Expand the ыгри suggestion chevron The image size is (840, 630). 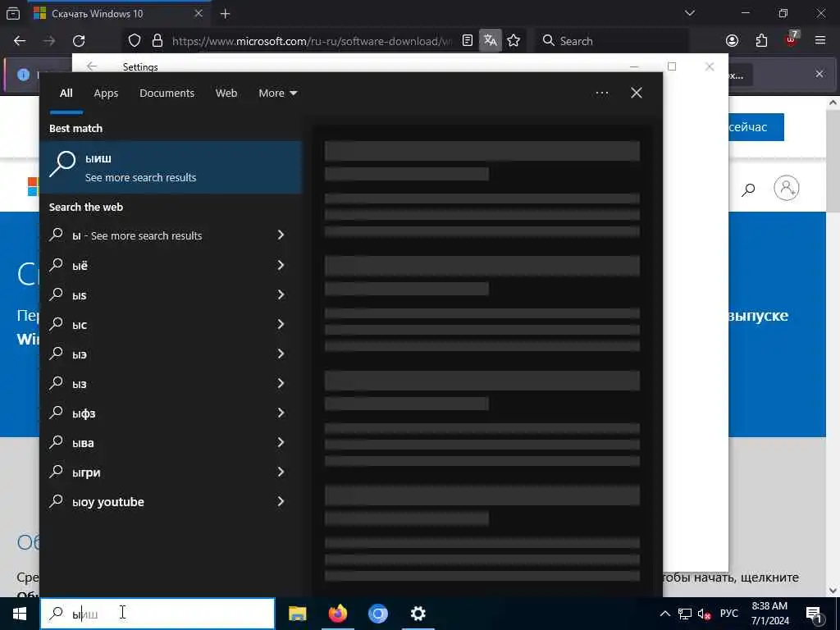[x=281, y=472]
